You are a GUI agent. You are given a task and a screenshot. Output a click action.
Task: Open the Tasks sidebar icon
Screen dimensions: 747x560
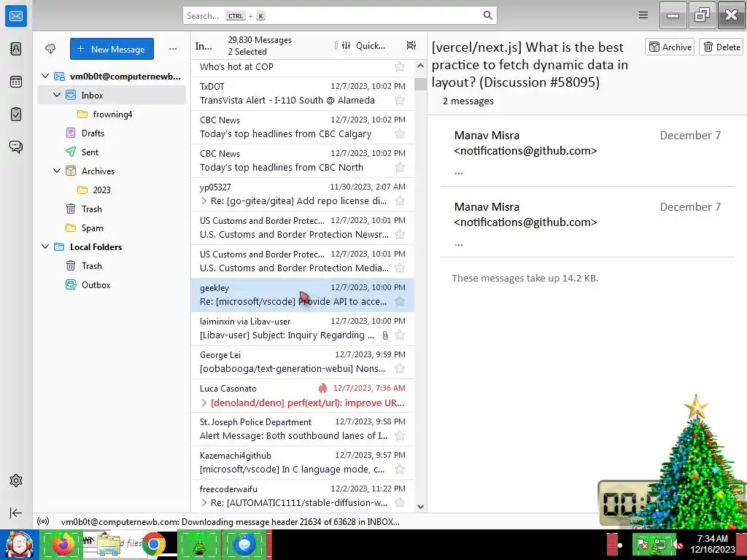16,114
